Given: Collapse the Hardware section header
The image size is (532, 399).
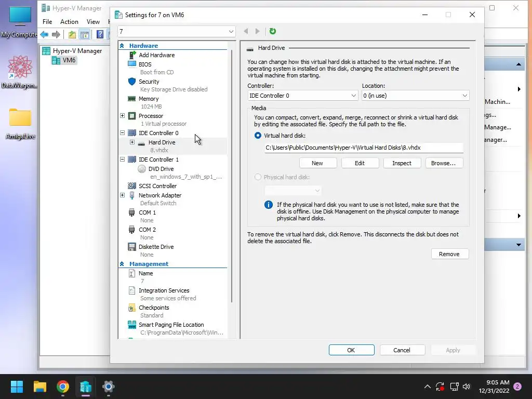Looking at the screenshot, I should (122, 46).
